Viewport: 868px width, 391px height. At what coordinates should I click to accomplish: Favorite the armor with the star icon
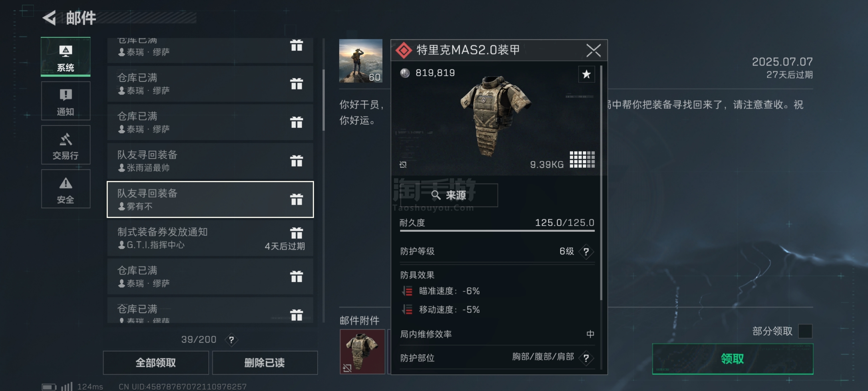pyautogui.click(x=586, y=74)
